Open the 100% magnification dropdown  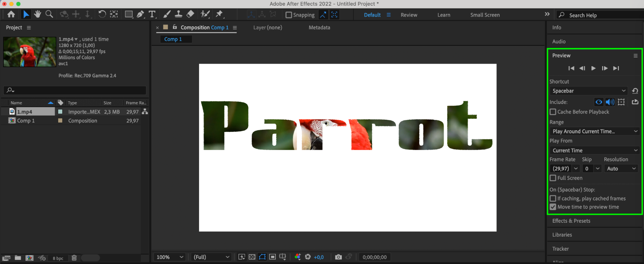point(170,257)
